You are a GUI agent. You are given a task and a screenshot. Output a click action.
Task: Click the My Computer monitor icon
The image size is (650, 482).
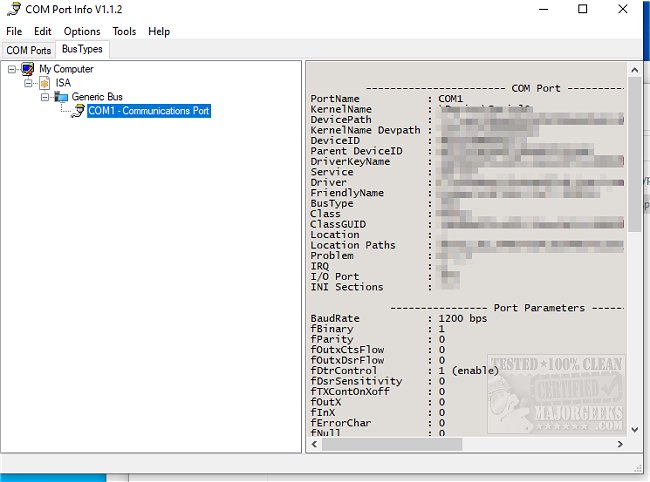[x=28, y=69]
